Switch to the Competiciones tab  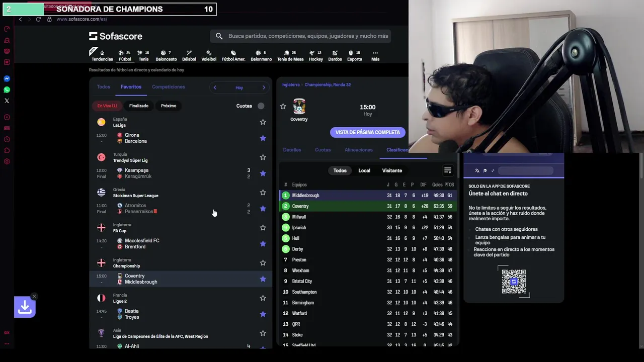[x=169, y=87]
